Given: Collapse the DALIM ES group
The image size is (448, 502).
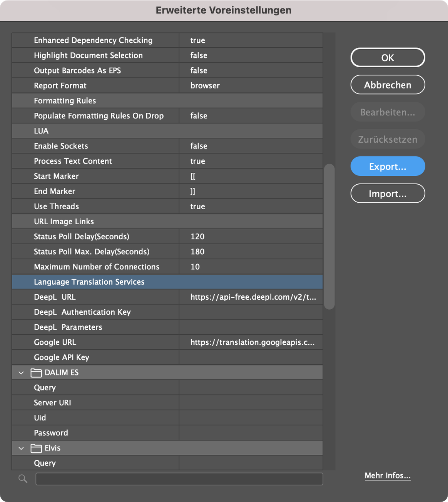Looking at the screenshot, I should [x=22, y=372].
